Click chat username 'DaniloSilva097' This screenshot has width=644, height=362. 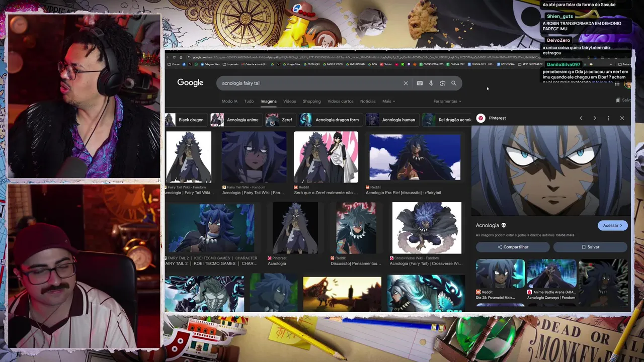pyautogui.click(x=563, y=64)
